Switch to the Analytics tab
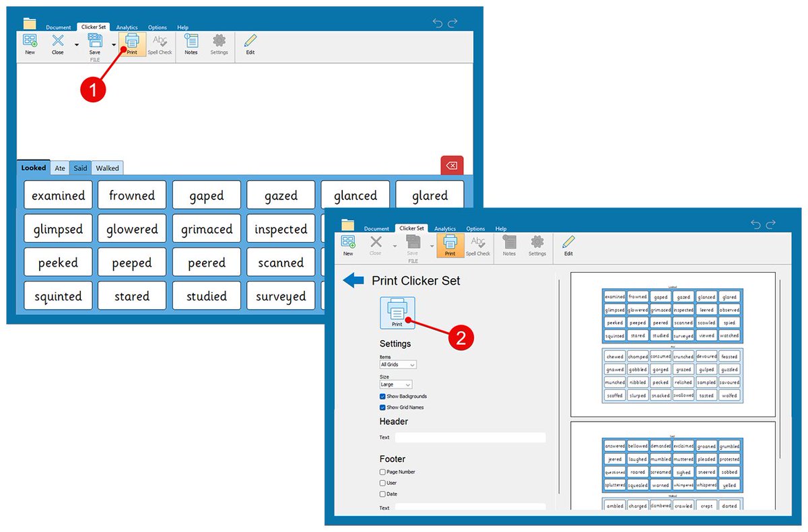This screenshot has height=532, width=808. click(127, 27)
